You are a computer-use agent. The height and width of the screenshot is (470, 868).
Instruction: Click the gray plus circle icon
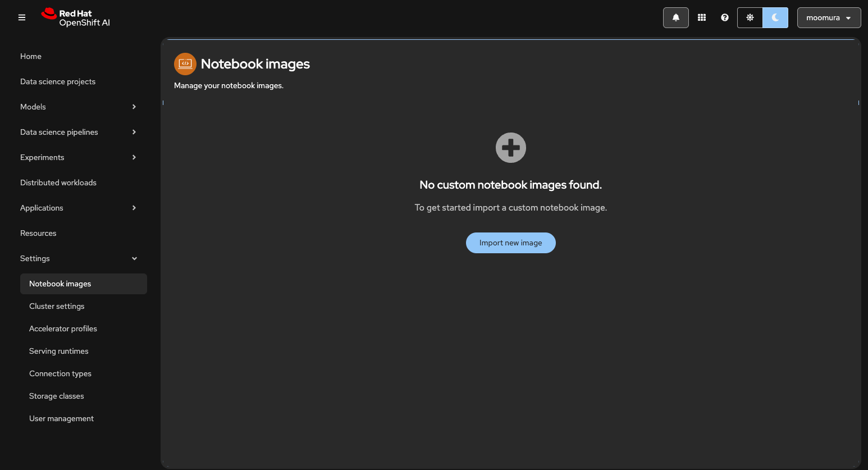click(511, 148)
